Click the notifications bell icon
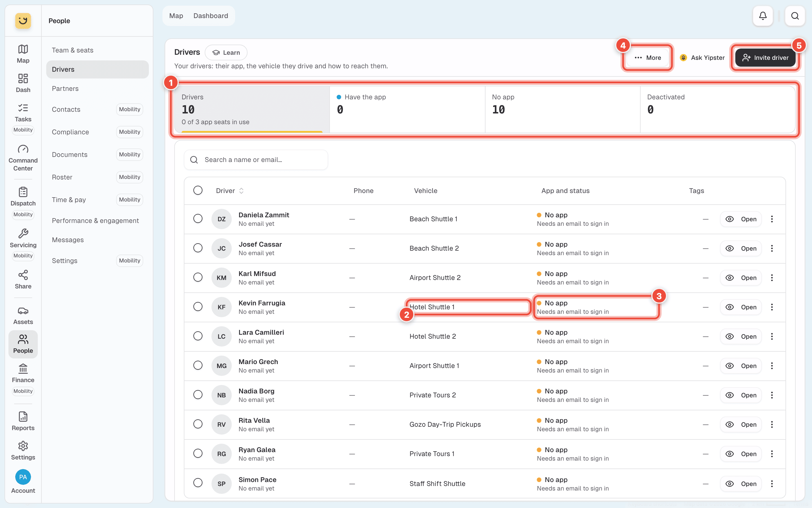 (x=763, y=16)
